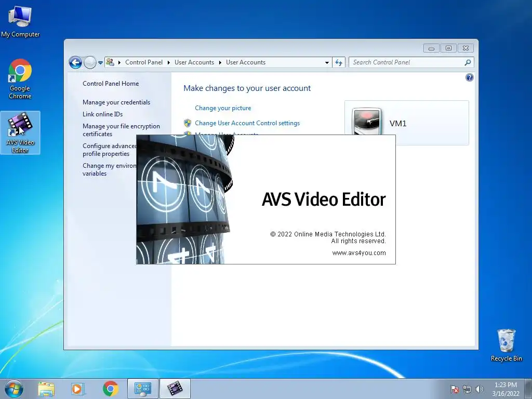
Task: Minimize the Control Panel window
Action: (431, 48)
